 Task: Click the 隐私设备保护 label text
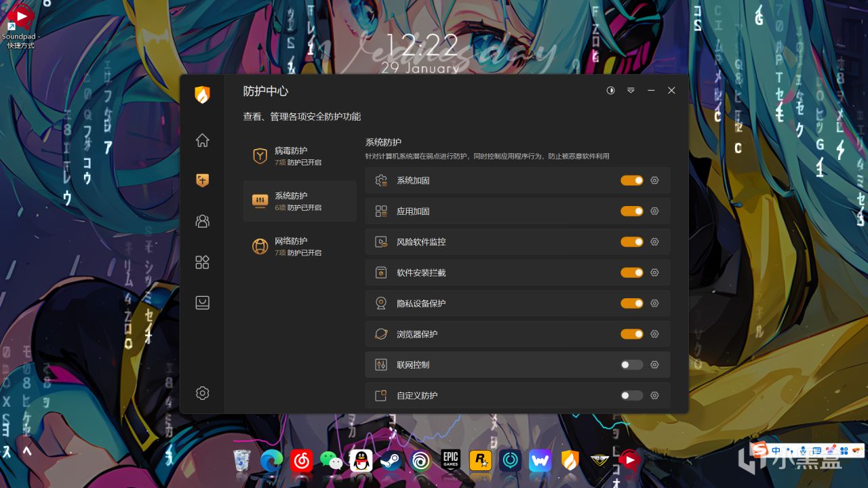click(421, 304)
